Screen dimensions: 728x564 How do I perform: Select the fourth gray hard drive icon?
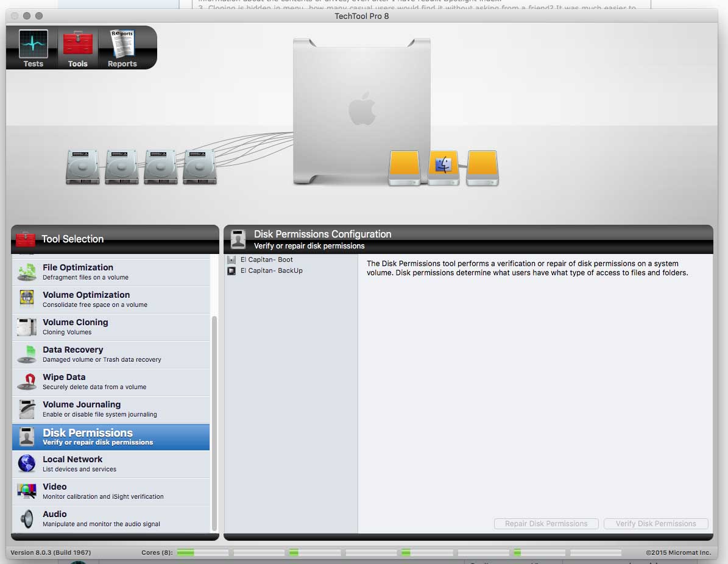click(200, 167)
